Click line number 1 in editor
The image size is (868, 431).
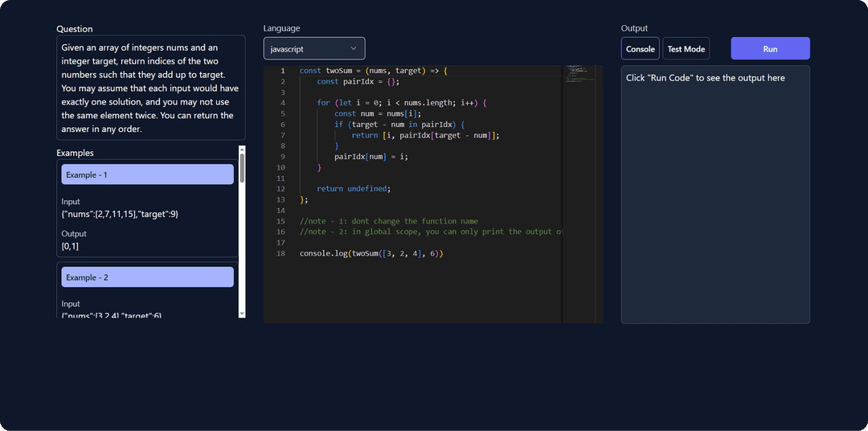283,71
